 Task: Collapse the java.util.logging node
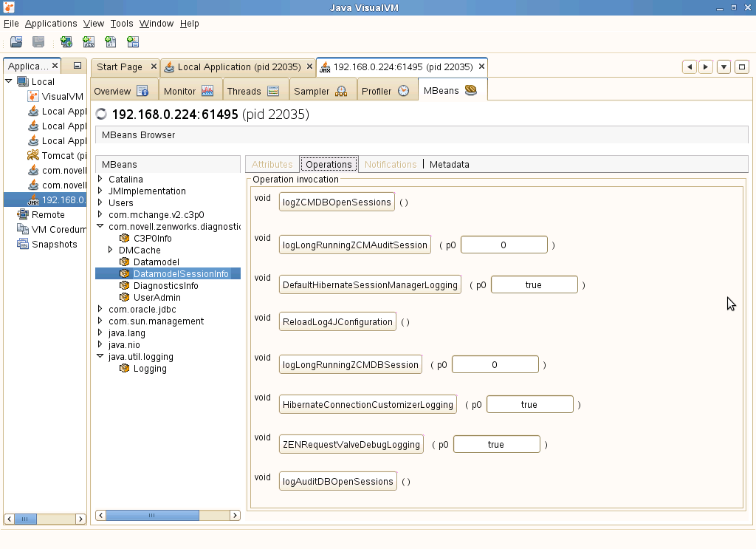click(100, 356)
